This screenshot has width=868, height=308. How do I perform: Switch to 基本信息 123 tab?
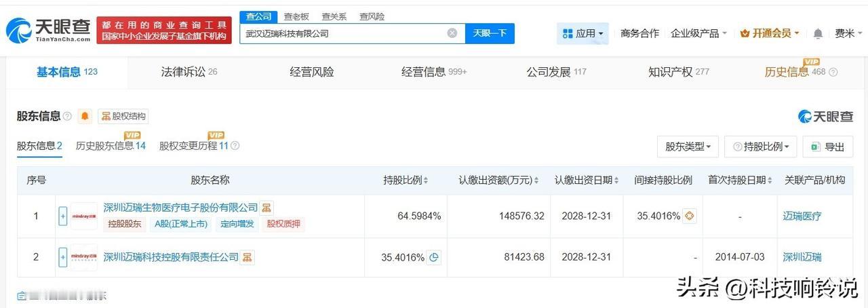pos(67,72)
